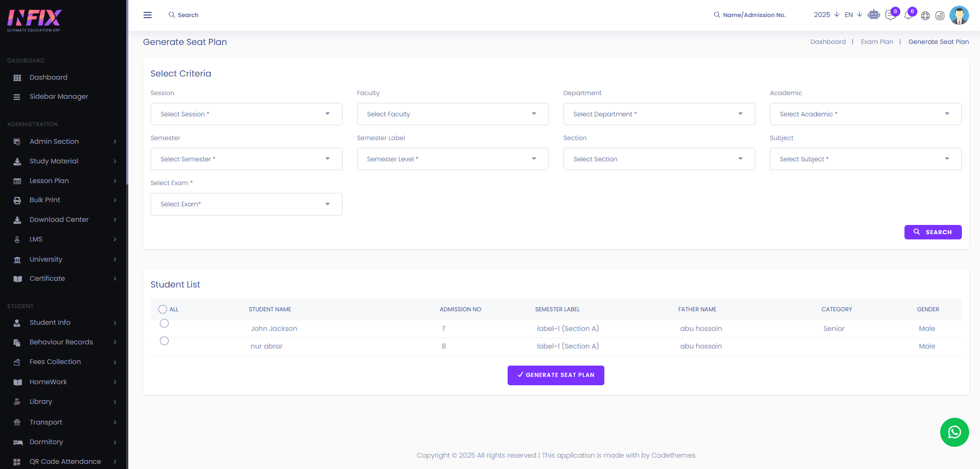Open the Select Subject dropdown
Image resolution: width=980 pixels, height=469 pixels.
pos(866,159)
